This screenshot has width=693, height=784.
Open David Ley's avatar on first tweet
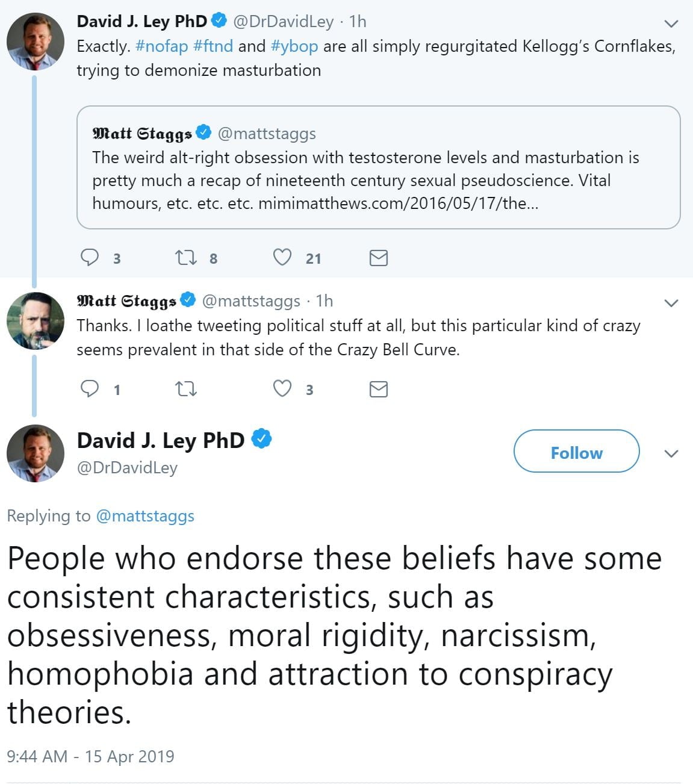tap(35, 42)
